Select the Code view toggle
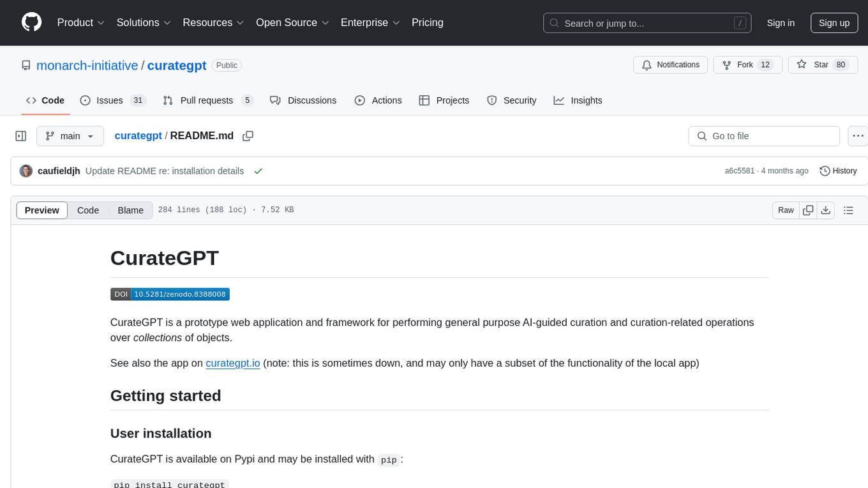The height and width of the screenshot is (488, 868). (x=88, y=210)
